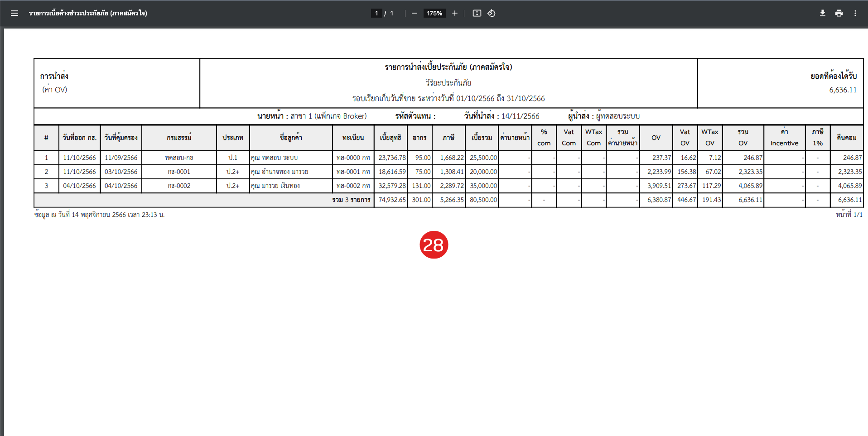868x436 pixels.
Task: Click the WTax Com column header
Action: (x=593, y=138)
